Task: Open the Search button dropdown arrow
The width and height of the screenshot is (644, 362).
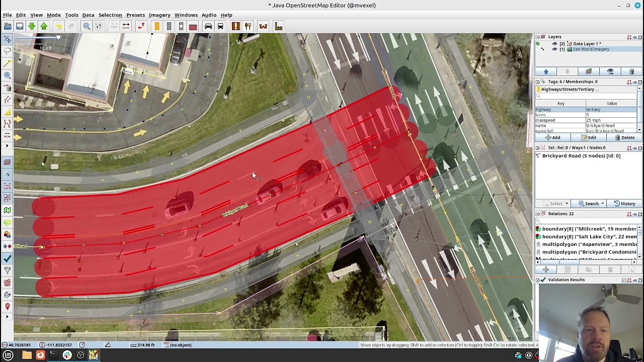Action: click(603, 204)
